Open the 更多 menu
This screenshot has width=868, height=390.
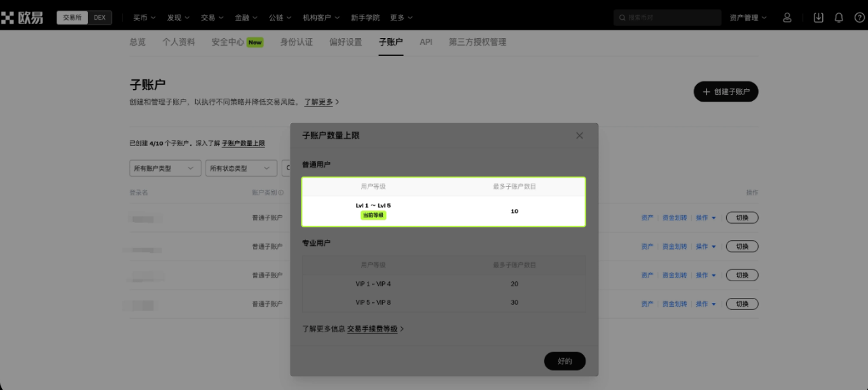pos(401,17)
